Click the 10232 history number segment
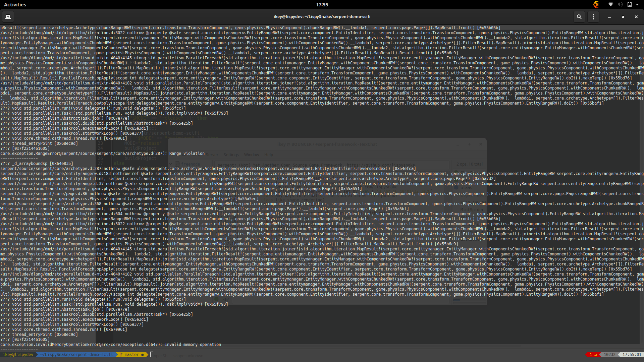Image resolution: width=644 pixels, height=362 pixels. [x=609, y=355]
